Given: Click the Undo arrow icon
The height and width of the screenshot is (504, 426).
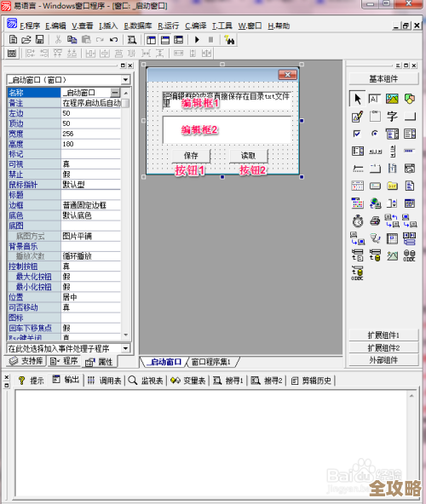Looking at the screenshot, I should 113,40.
